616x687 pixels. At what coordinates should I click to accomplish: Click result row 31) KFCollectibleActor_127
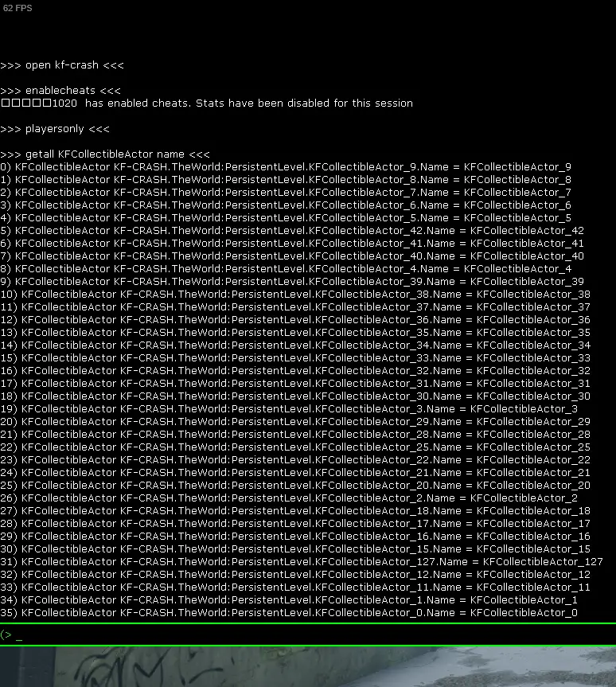pos(302,561)
